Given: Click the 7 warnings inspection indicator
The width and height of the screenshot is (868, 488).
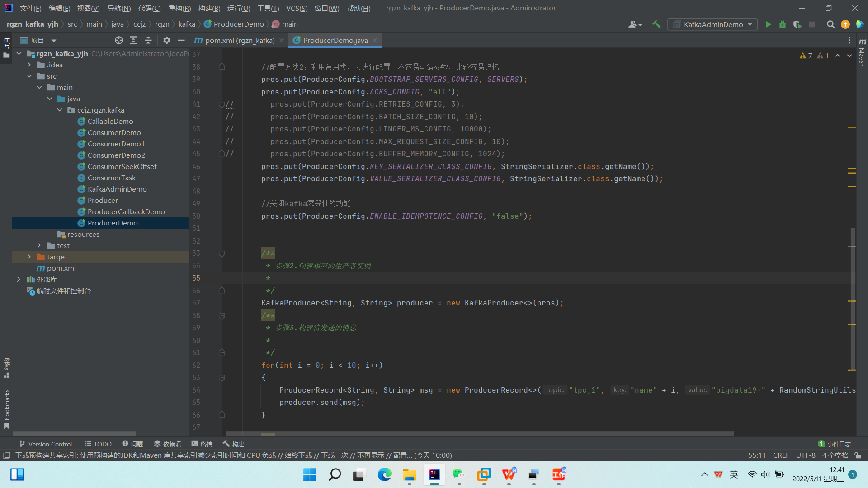Looking at the screenshot, I should (x=806, y=56).
